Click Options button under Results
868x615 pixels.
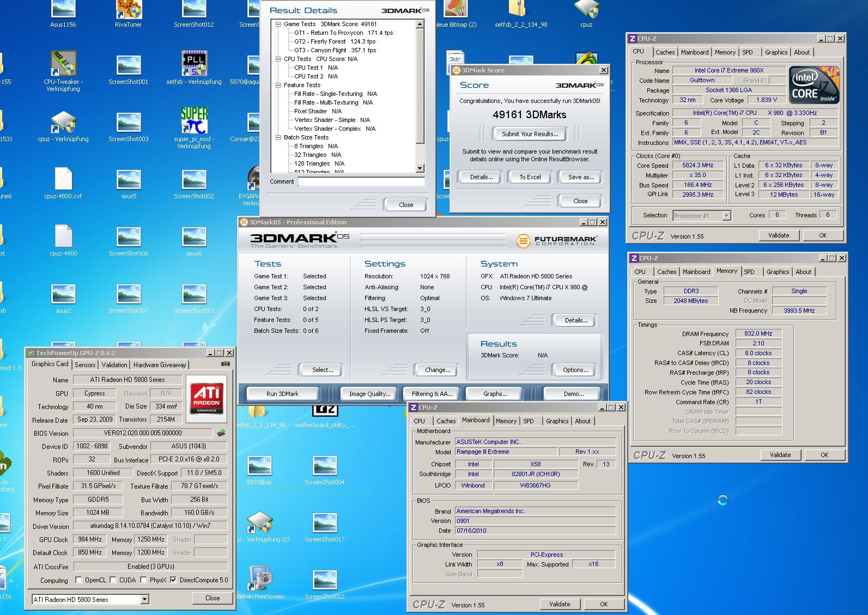(575, 370)
